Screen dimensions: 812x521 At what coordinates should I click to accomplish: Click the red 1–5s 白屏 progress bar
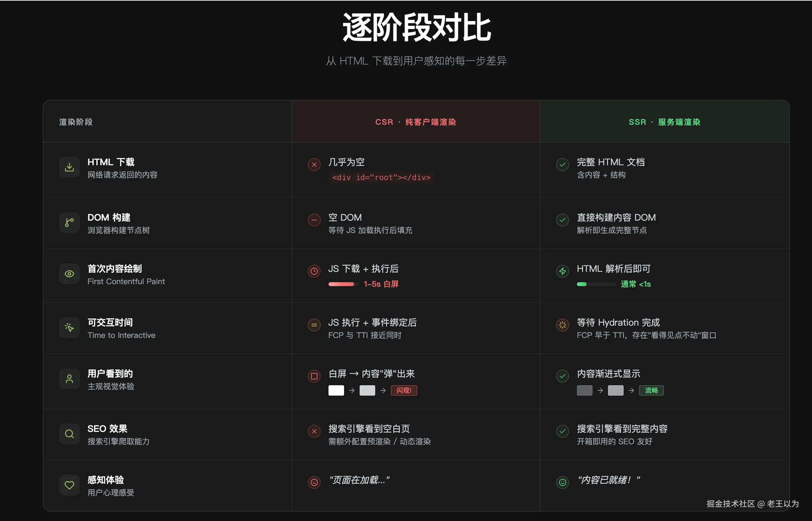coord(341,284)
